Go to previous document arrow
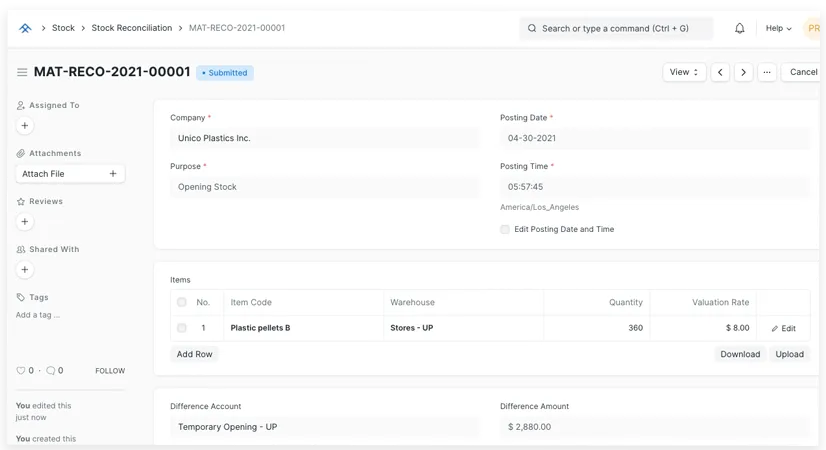Image resolution: width=826 pixels, height=450 pixels. pyautogui.click(x=720, y=72)
